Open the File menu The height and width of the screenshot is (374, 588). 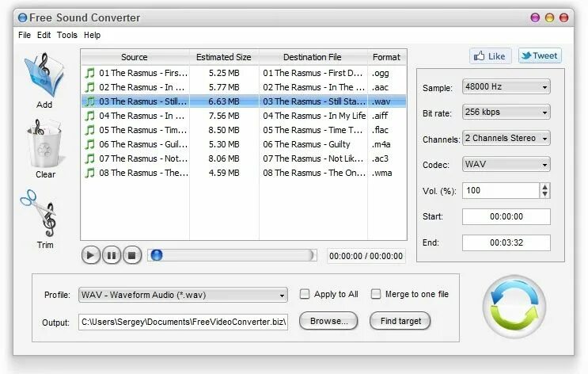click(x=25, y=35)
